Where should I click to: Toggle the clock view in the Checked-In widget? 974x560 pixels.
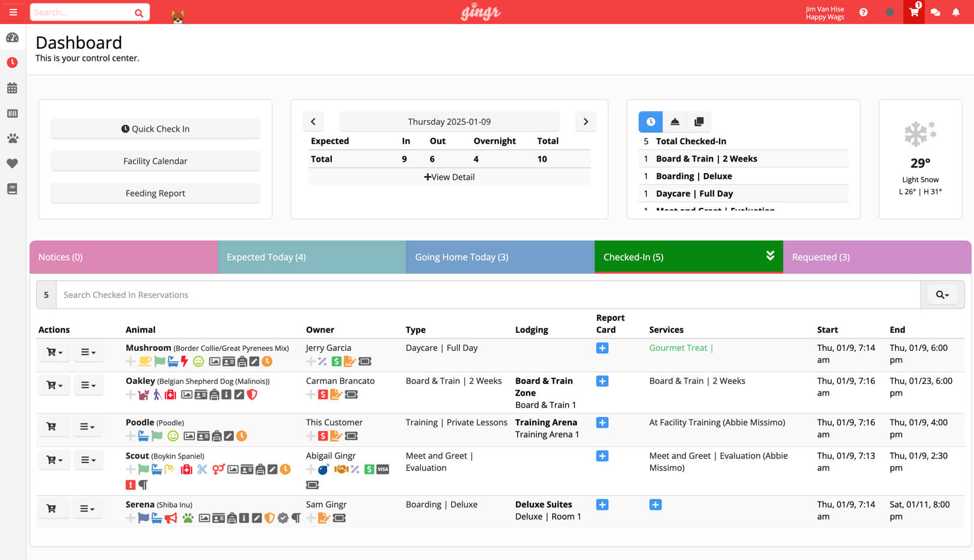click(x=650, y=121)
